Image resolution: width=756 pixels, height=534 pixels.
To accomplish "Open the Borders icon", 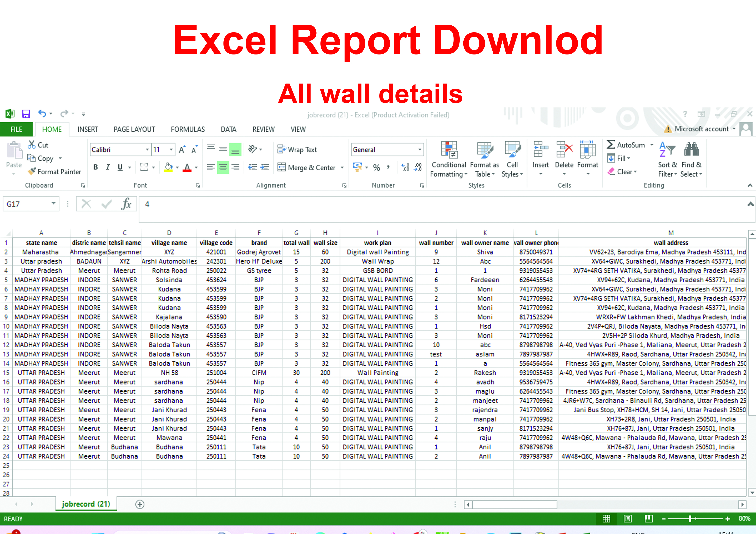I will pos(144,167).
